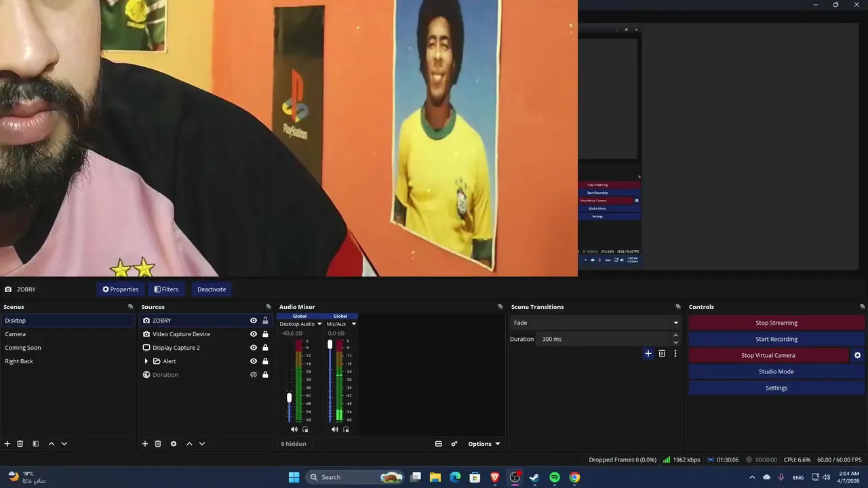Open virtual camera settings gear
Image resolution: width=868 pixels, height=488 pixels.
(857, 355)
